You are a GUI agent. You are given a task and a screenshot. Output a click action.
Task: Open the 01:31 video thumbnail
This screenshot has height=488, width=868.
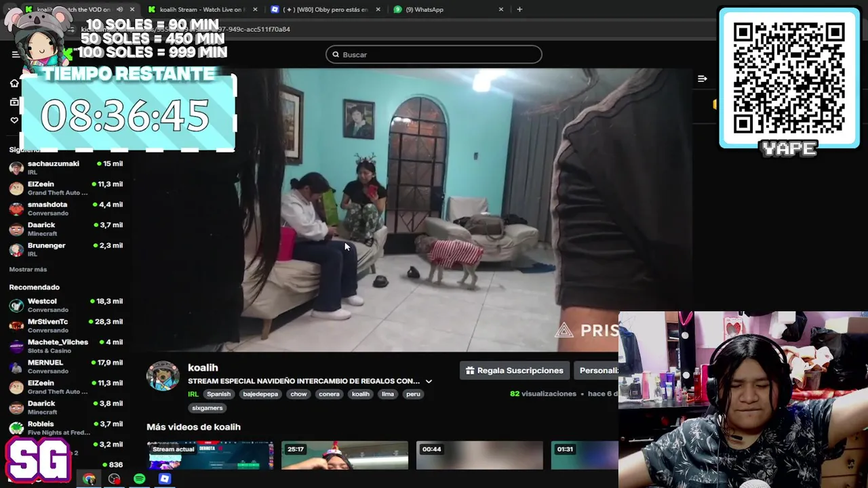(x=585, y=455)
